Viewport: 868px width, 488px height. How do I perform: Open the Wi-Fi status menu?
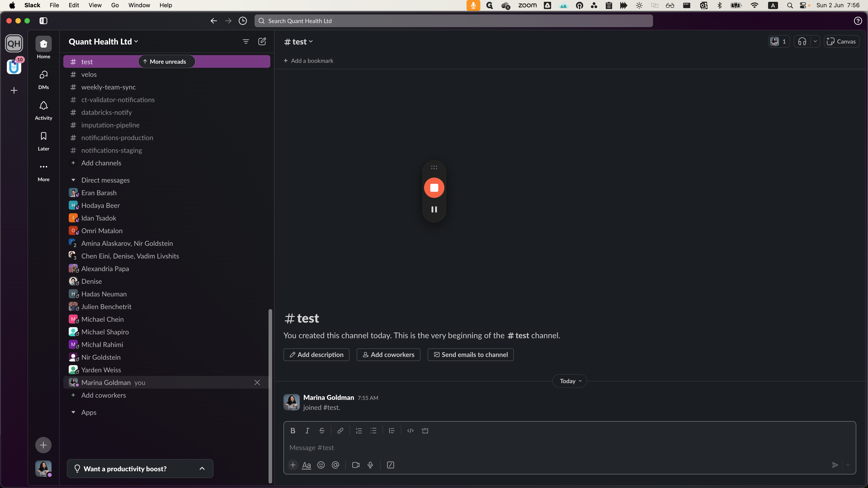(x=755, y=5)
